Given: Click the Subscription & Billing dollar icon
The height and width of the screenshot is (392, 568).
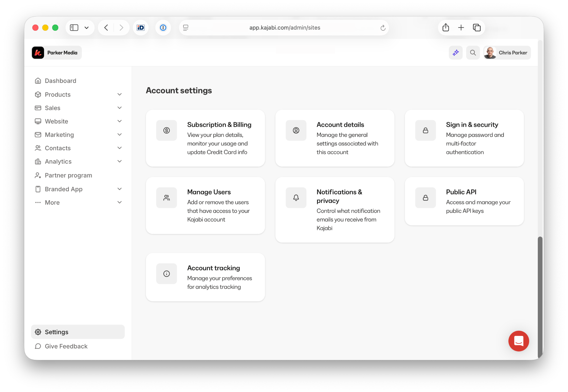Looking at the screenshot, I should point(167,130).
